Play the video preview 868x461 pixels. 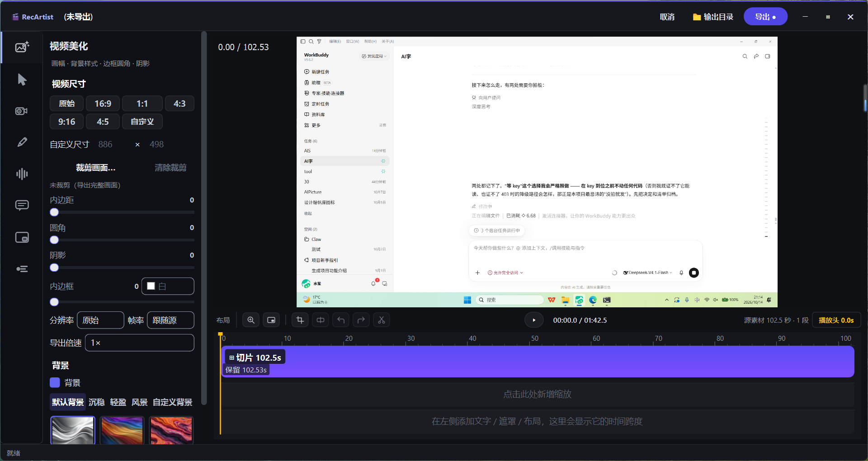point(534,320)
